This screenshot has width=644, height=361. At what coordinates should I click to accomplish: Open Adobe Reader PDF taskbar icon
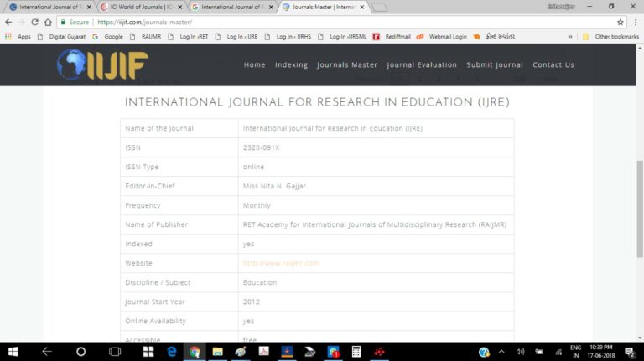(x=263, y=352)
